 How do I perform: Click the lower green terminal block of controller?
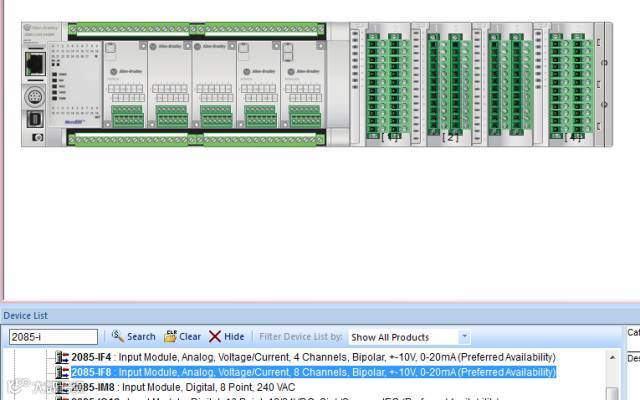[x=197, y=140]
